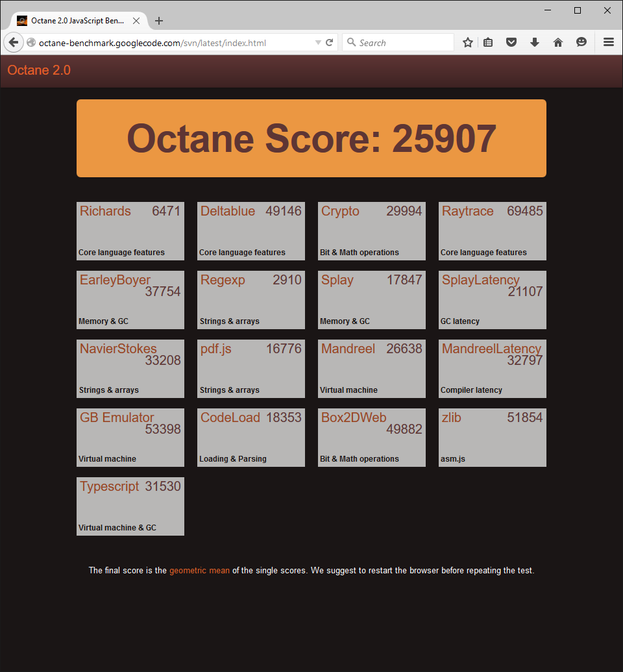623x672 pixels.
Task: Close the browser window
Action: point(607,10)
